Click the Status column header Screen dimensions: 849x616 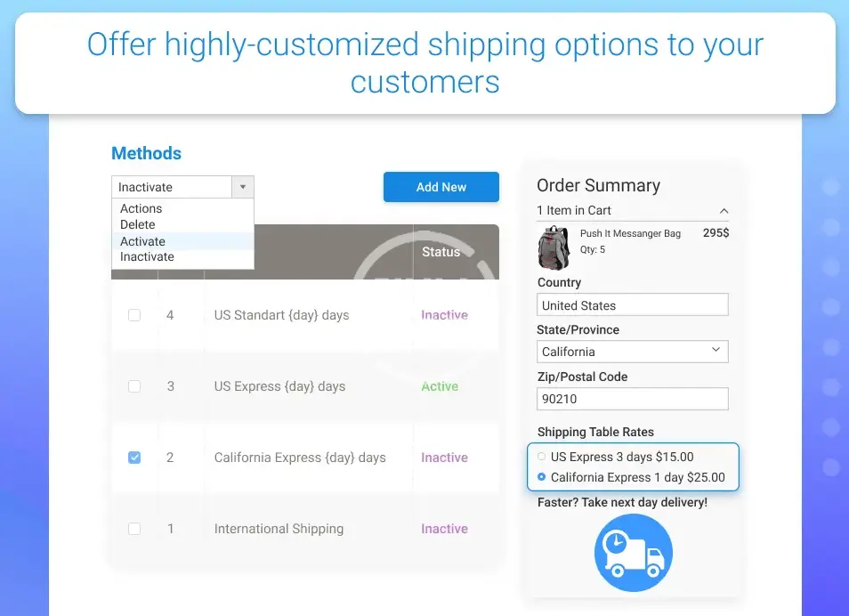click(x=441, y=252)
